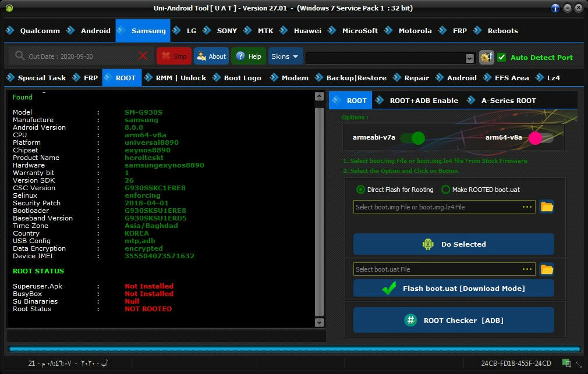Select Make ROOTED boot.uat radio option

tap(446, 190)
